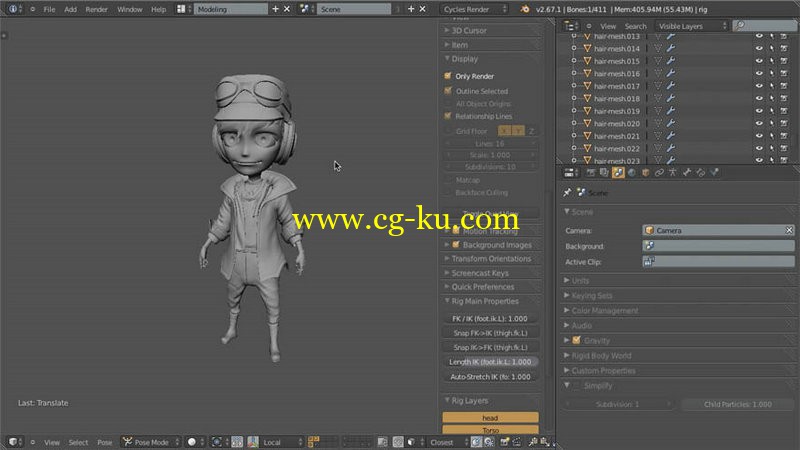Toggle restrict render for hair-mesh.015
The image size is (800, 450).
(x=784, y=61)
